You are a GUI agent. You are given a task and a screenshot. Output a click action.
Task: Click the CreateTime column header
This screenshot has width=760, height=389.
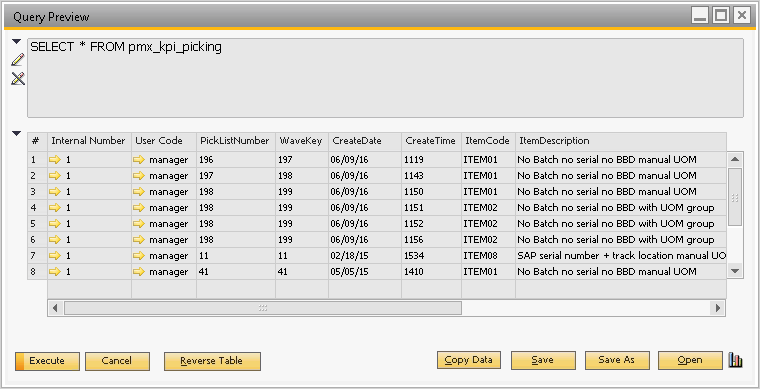tap(431, 141)
